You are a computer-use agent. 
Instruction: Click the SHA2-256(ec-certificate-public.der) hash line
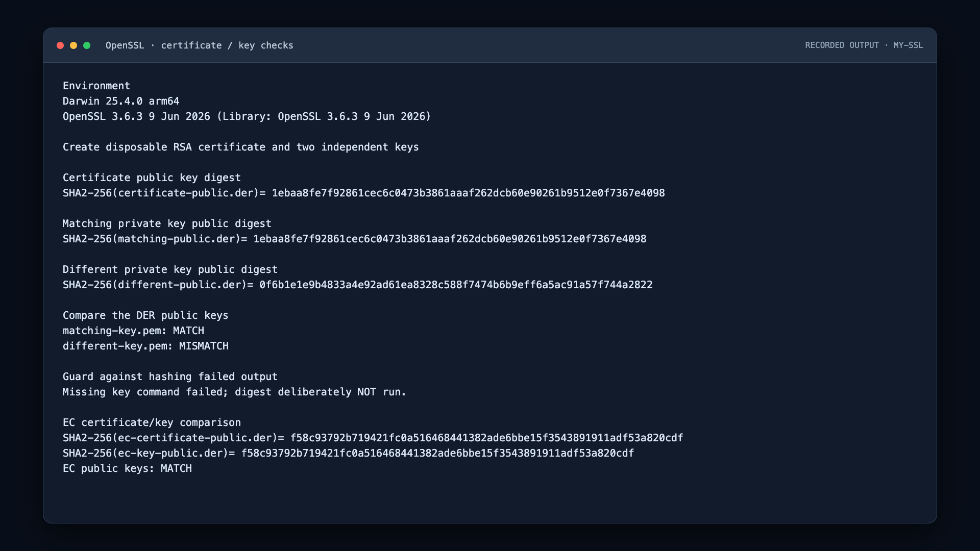click(x=373, y=438)
